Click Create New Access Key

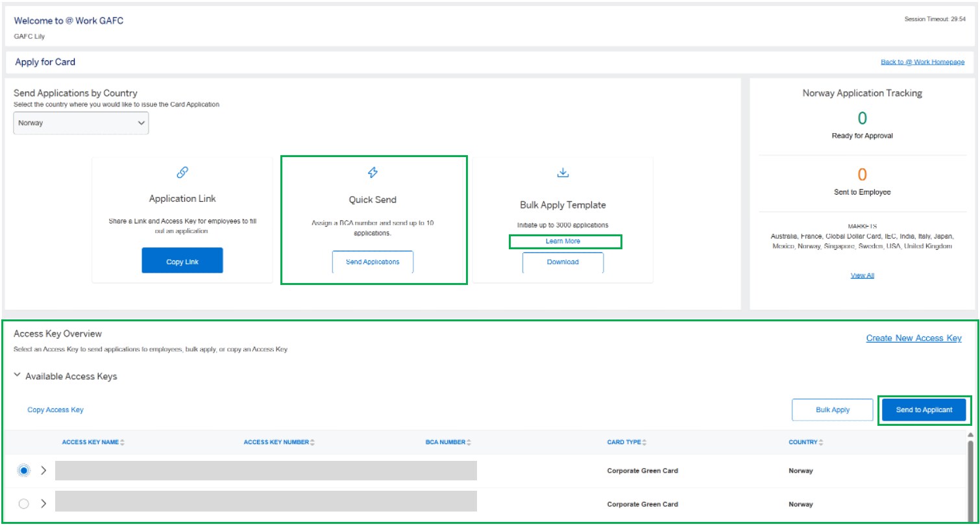pyautogui.click(x=914, y=338)
